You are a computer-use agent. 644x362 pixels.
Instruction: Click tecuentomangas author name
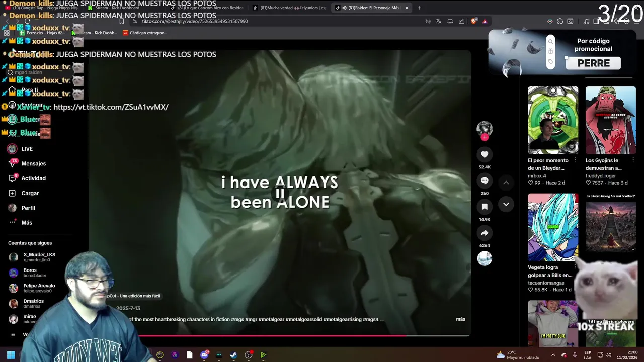click(546, 283)
